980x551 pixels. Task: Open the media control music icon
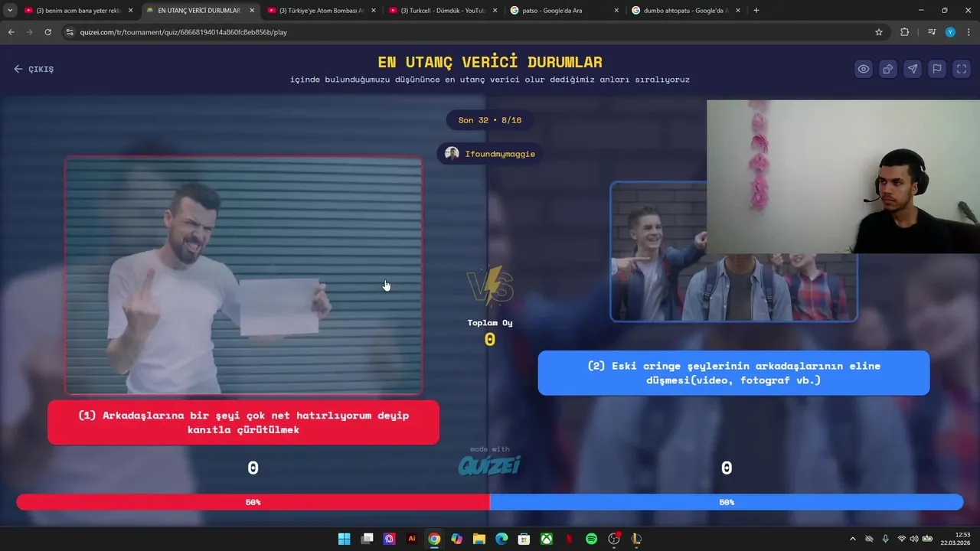tap(931, 32)
